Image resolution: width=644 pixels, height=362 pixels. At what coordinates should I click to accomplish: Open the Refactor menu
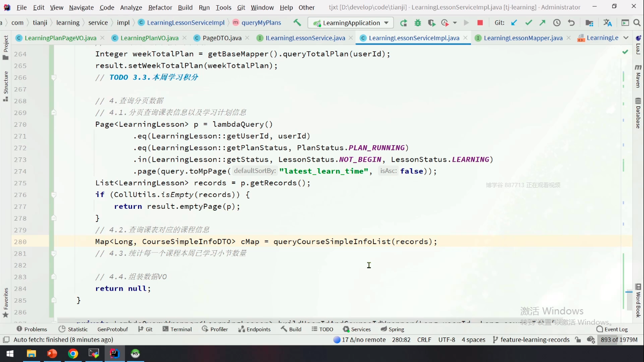tap(160, 8)
